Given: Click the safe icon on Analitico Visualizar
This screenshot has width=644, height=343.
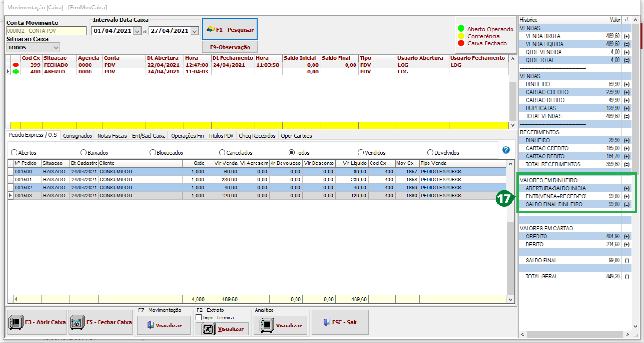Looking at the screenshot, I should [267, 326].
